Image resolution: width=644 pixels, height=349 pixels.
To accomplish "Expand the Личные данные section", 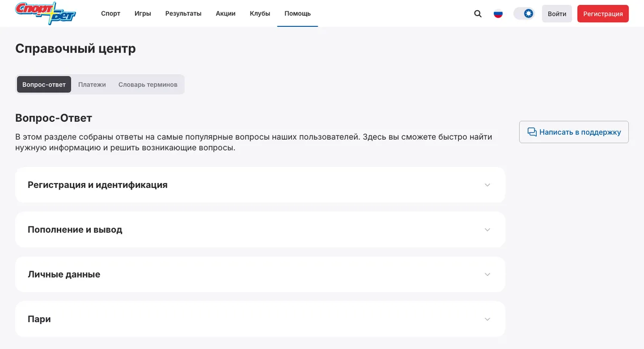I will 260,274.
